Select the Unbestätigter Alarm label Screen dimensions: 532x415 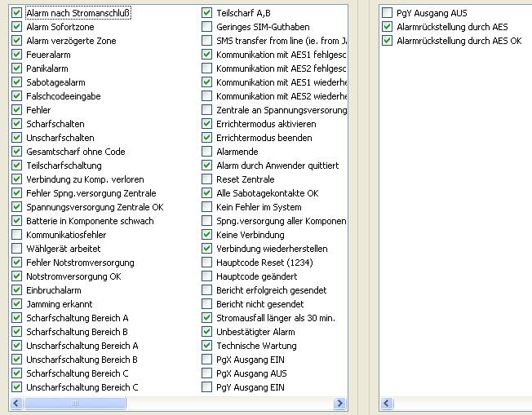tap(255, 332)
